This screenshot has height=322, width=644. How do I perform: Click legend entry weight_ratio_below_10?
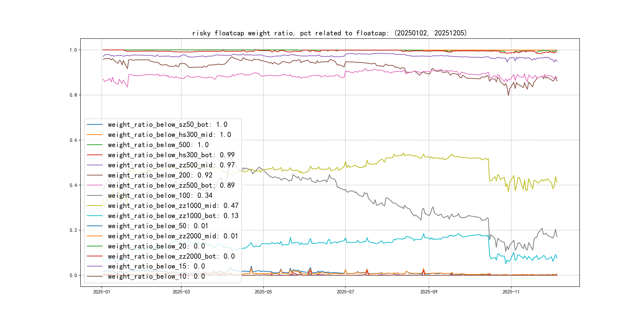156,276
